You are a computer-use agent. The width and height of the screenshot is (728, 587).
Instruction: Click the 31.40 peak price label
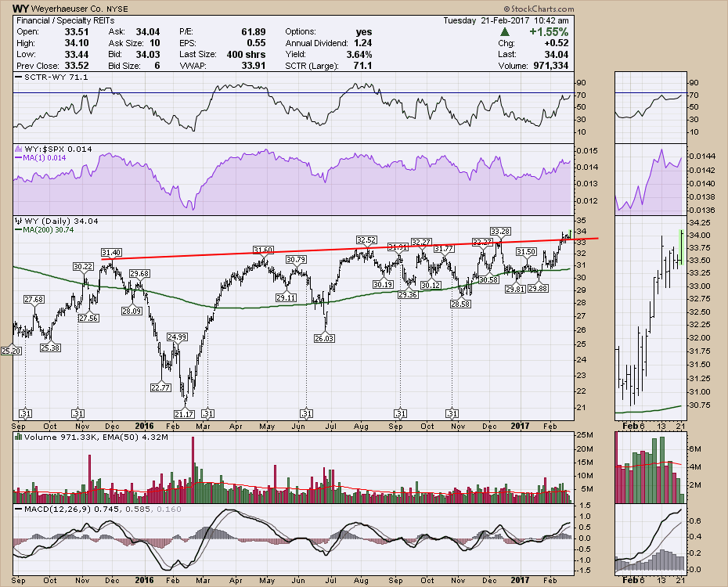pyautogui.click(x=111, y=253)
